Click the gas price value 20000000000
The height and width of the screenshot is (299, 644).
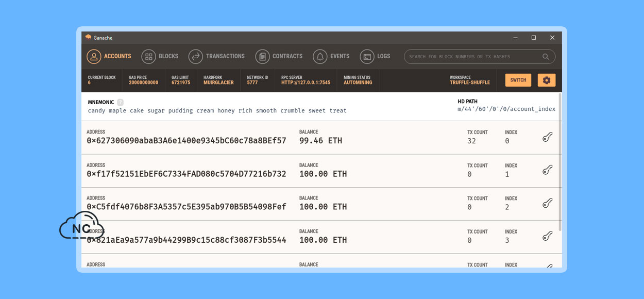pyautogui.click(x=144, y=82)
